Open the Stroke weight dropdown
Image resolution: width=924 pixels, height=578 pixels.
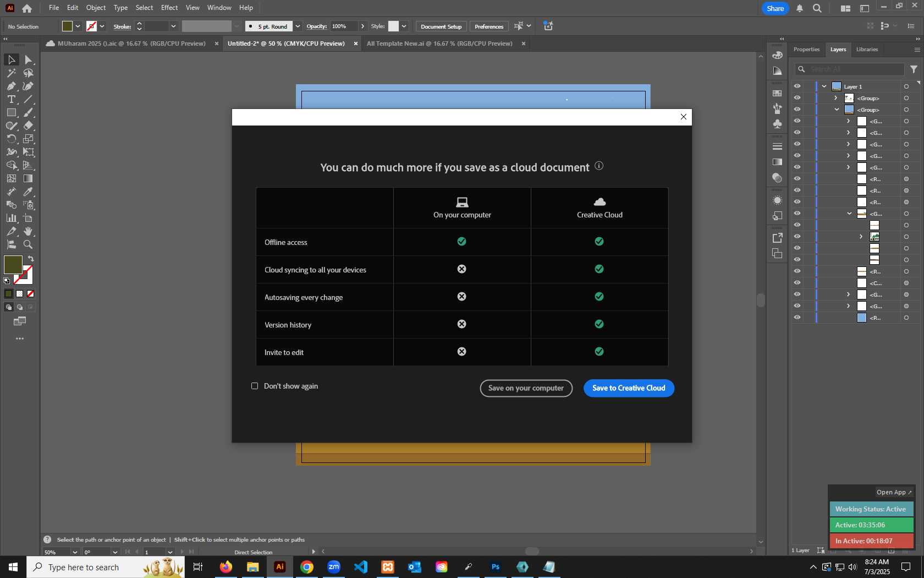pos(173,26)
